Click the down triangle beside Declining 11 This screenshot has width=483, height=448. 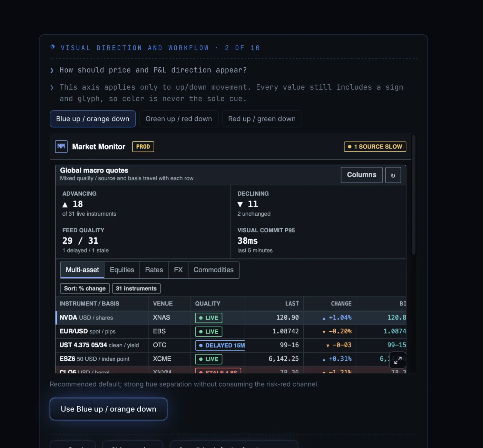point(240,205)
